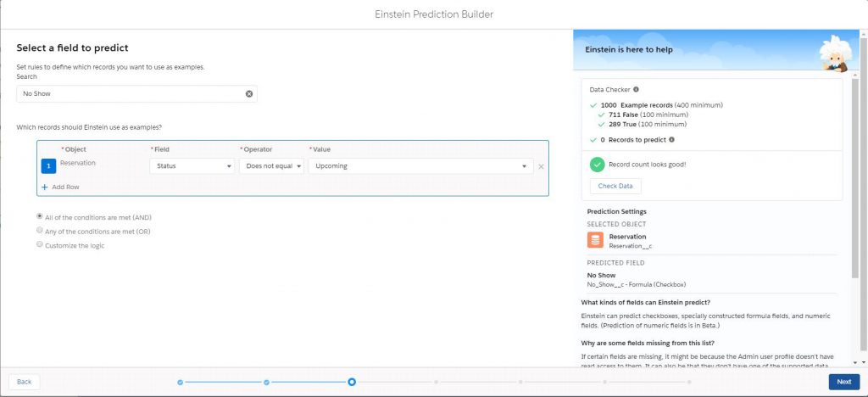Click the green record count checkmark icon
868x397 pixels.
pyautogui.click(x=597, y=164)
